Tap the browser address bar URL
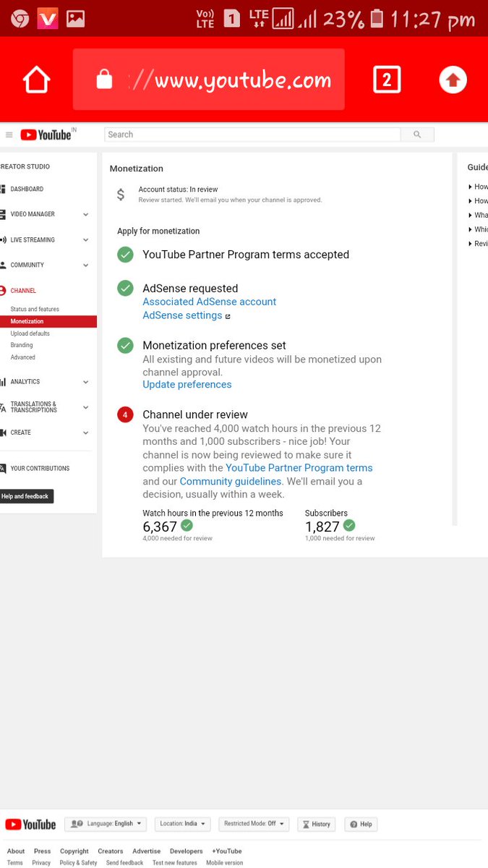 pyautogui.click(x=230, y=80)
